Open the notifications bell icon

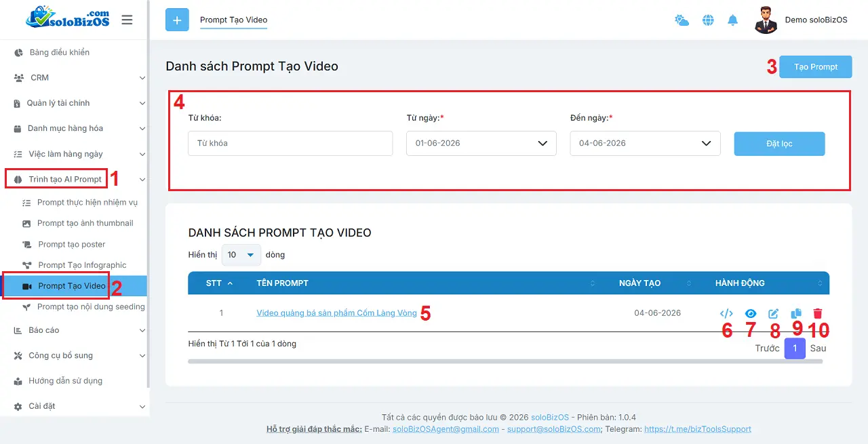pos(732,20)
